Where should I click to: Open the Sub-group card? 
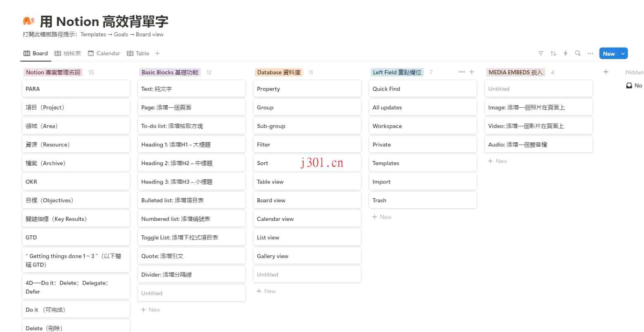pos(307,126)
